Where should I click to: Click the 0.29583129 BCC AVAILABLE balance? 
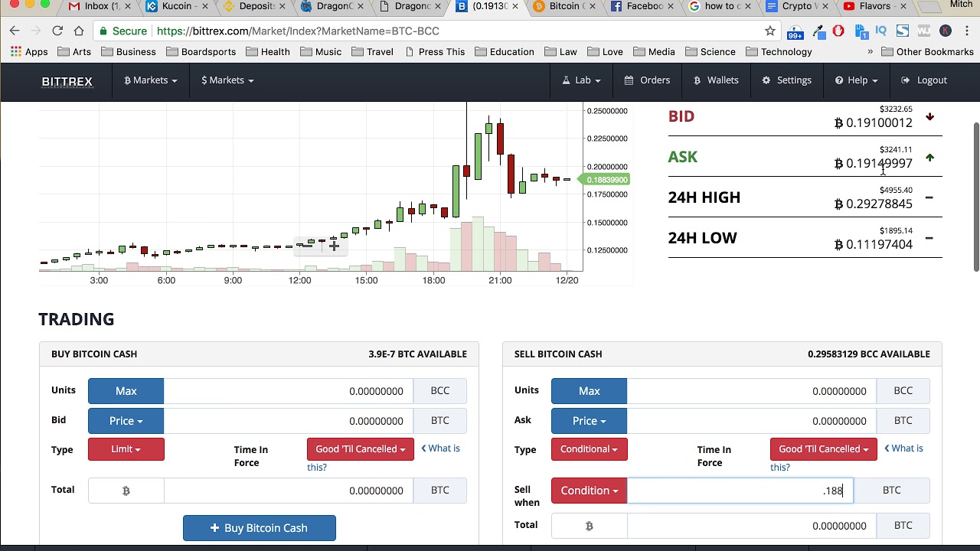click(868, 354)
